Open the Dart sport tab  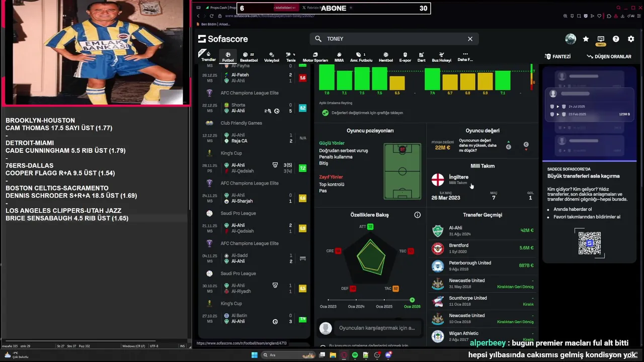(422, 57)
